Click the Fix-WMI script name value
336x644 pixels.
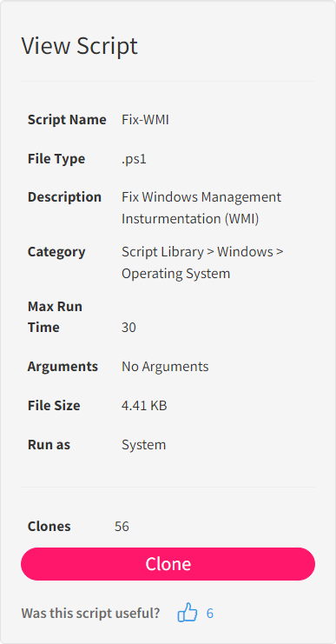145,120
